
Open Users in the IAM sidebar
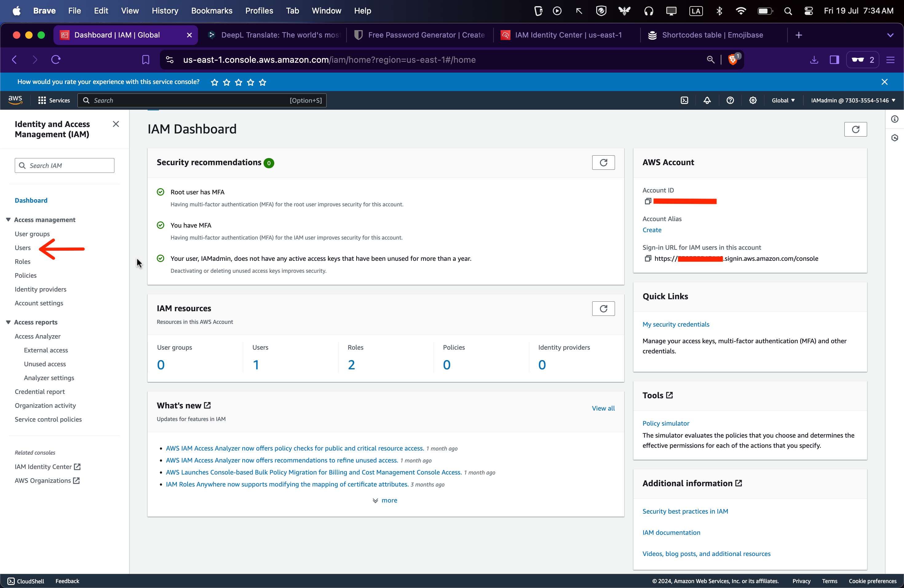click(22, 248)
